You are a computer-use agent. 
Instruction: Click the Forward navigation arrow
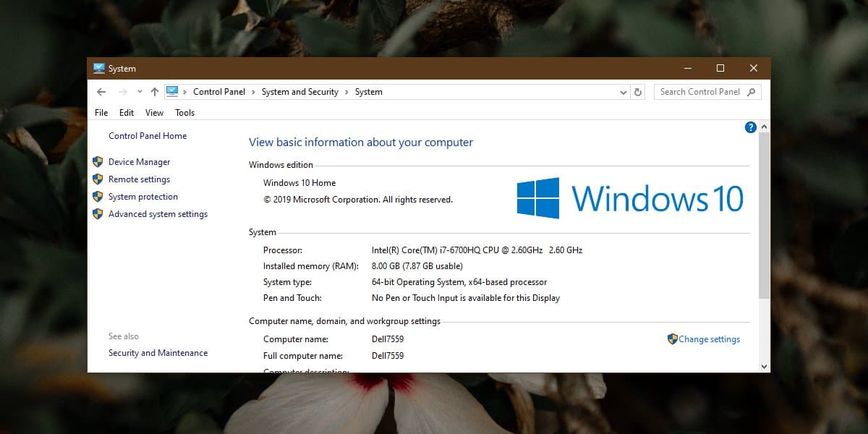coord(122,92)
